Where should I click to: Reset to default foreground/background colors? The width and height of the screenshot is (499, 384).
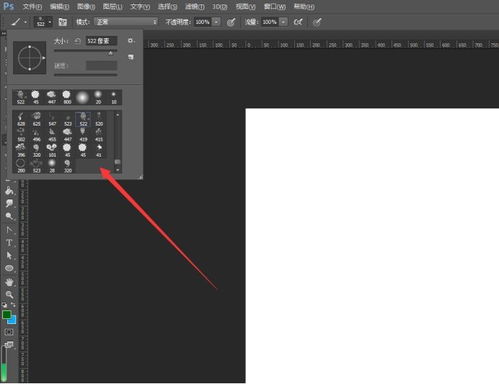[x=4, y=305]
